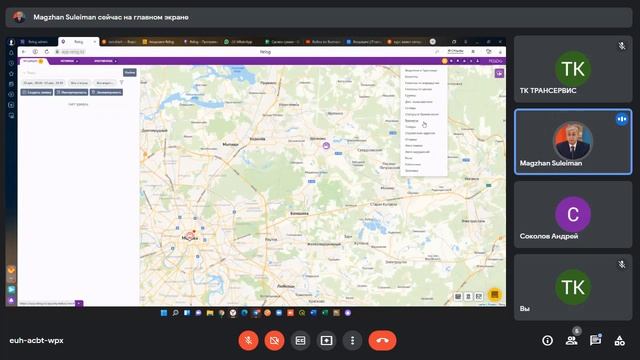The image size is (640, 360).
Task: Hang up with the red leave call button
Action: coord(382,340)
